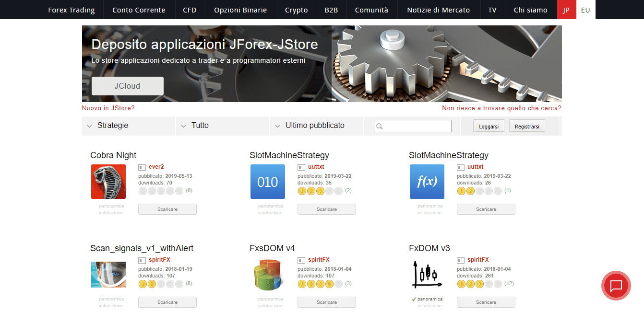Open the Forex Trading menu
This screenshot has width=644, height=312.
click(x=72, y=10)
